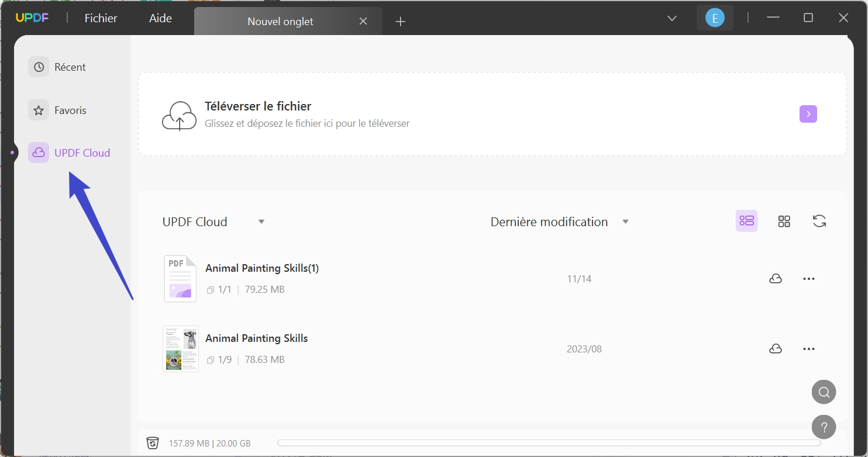This screenshot has height=457, width=868.
Task: Click Glissez et déposez upload hint text
Action: [x=307, y=123]
